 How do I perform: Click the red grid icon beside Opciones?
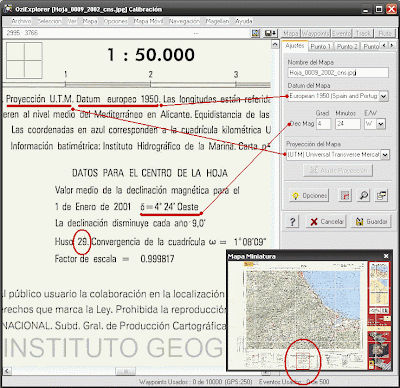coord(345,196)
